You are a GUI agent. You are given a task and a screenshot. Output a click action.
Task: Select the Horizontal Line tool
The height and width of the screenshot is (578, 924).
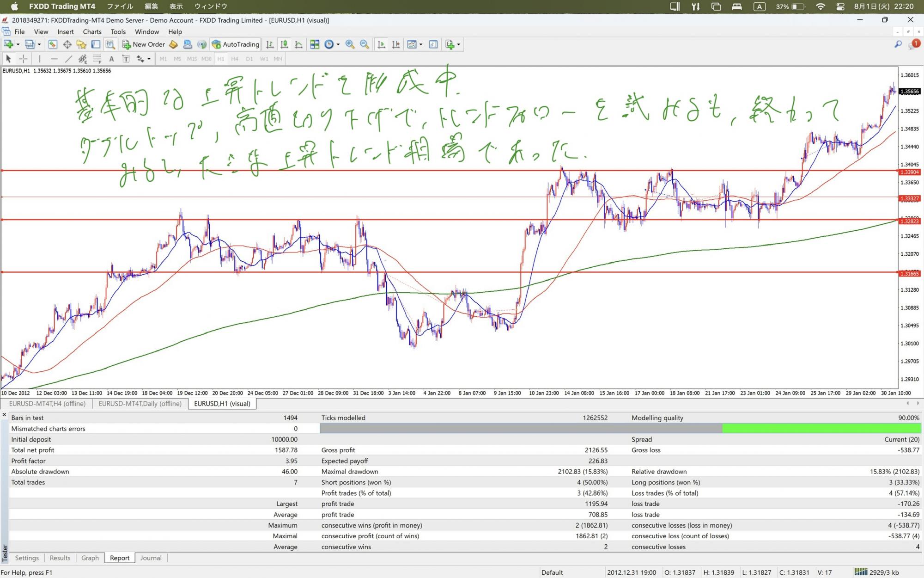[54, 59]
